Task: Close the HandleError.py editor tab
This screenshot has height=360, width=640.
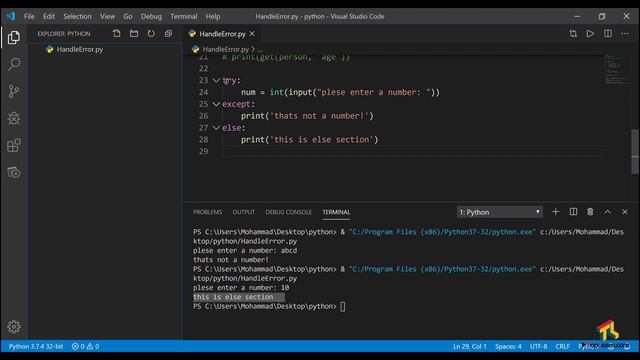Action: click(252, 33)
